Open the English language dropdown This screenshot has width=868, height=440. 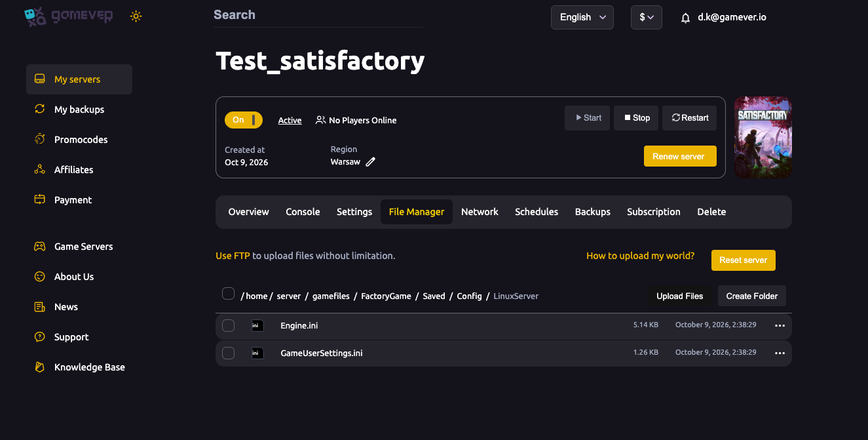(582, 17)
